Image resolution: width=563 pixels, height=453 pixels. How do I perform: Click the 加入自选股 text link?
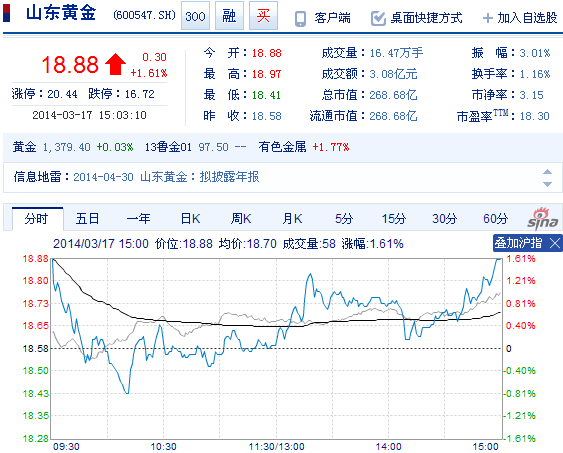pos(527,18)
